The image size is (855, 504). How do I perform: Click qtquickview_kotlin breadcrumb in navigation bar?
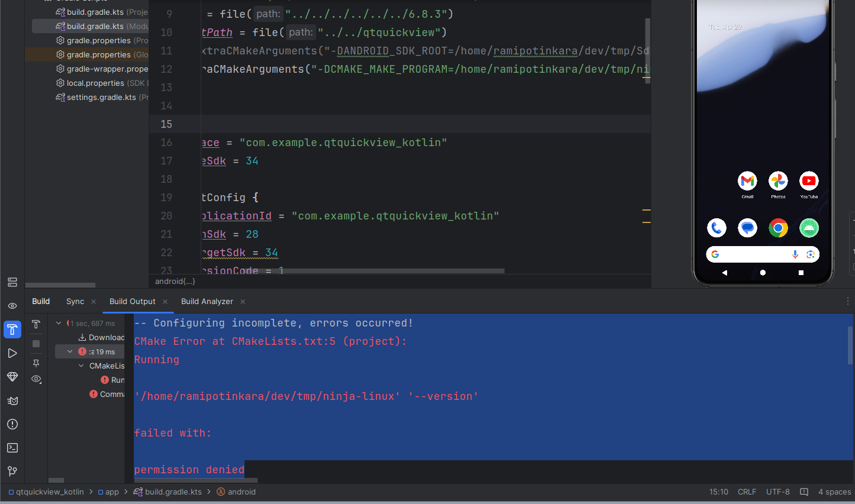tap(46, 492)
